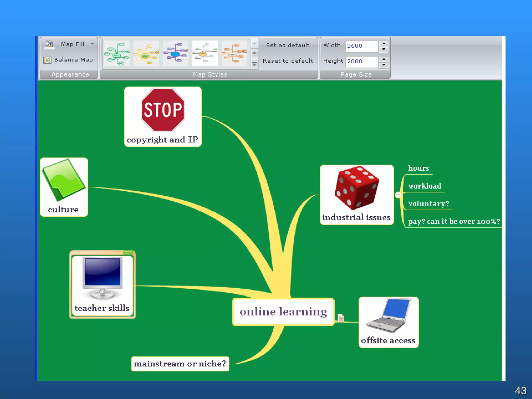Open the note icon beside online learning
Viewport: 532px width, 399px height.
tap(341, 318)
